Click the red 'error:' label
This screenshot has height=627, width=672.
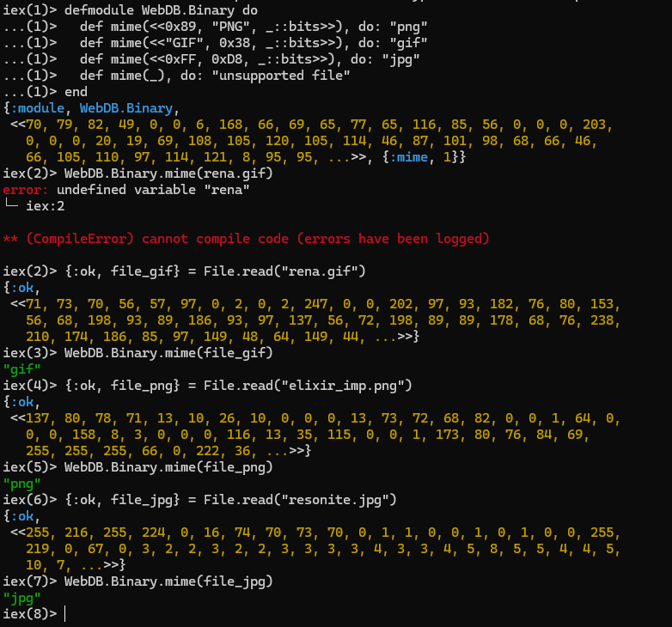click(x=25, y=189)
